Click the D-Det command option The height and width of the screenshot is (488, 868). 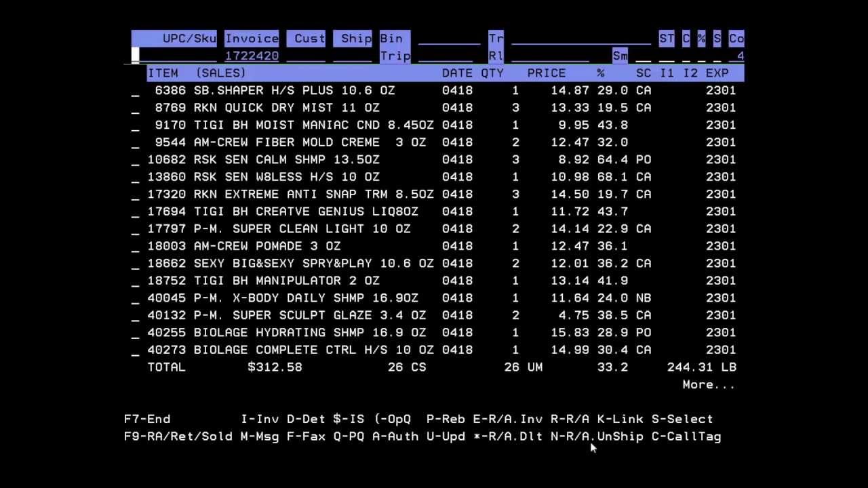[x=305, y=420]
